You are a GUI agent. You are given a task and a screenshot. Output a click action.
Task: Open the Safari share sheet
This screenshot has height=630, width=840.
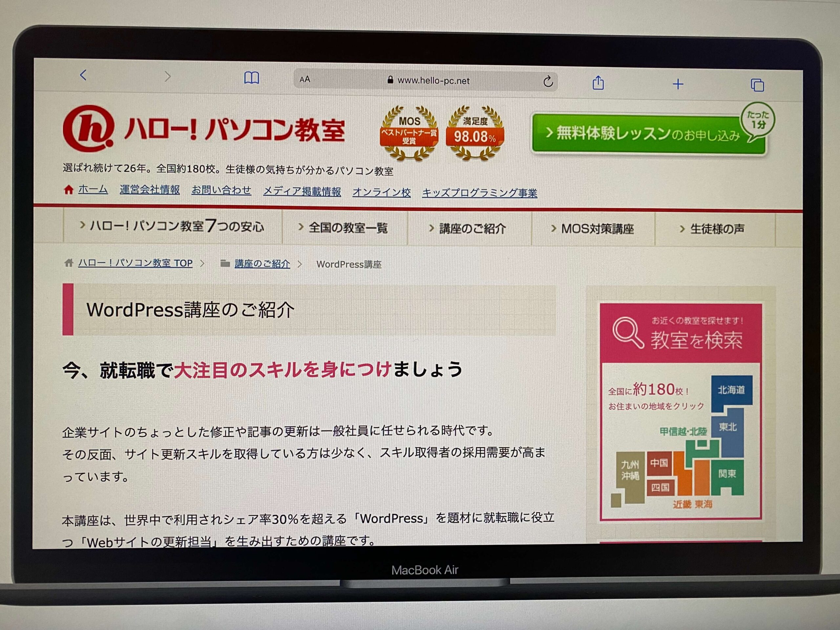pyautogui.click(x=599, y=81)
